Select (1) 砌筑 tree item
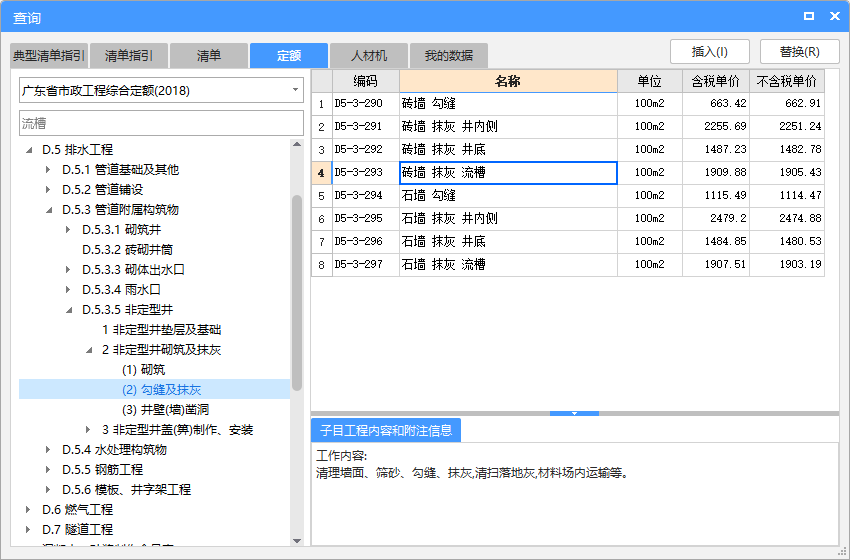The image size is (850, 560). 144,370
